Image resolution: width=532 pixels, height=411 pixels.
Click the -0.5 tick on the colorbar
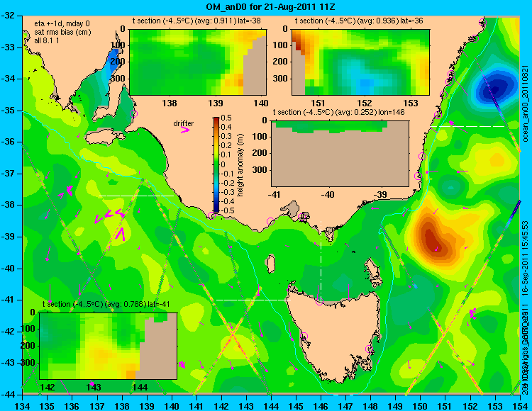226,210
